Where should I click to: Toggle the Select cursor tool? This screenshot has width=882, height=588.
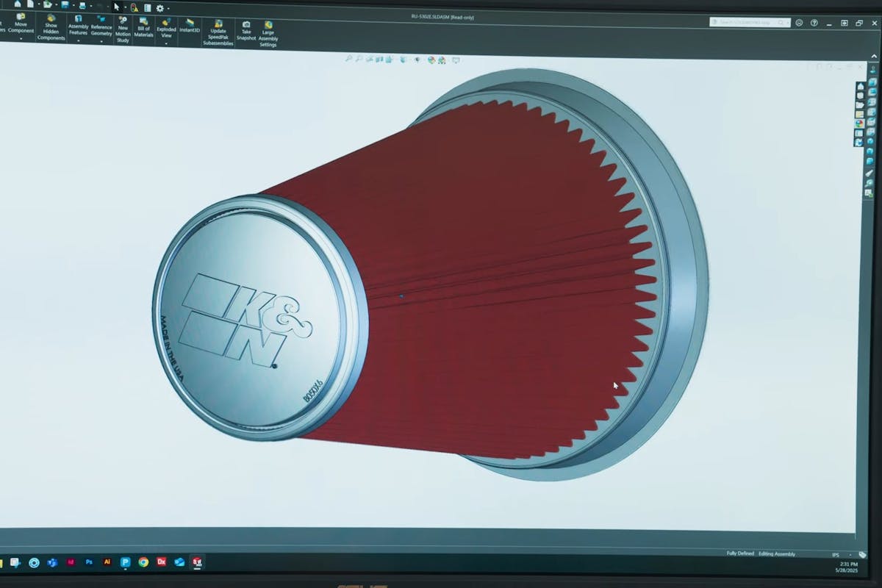pyautogui.click(x=116, y=7)
